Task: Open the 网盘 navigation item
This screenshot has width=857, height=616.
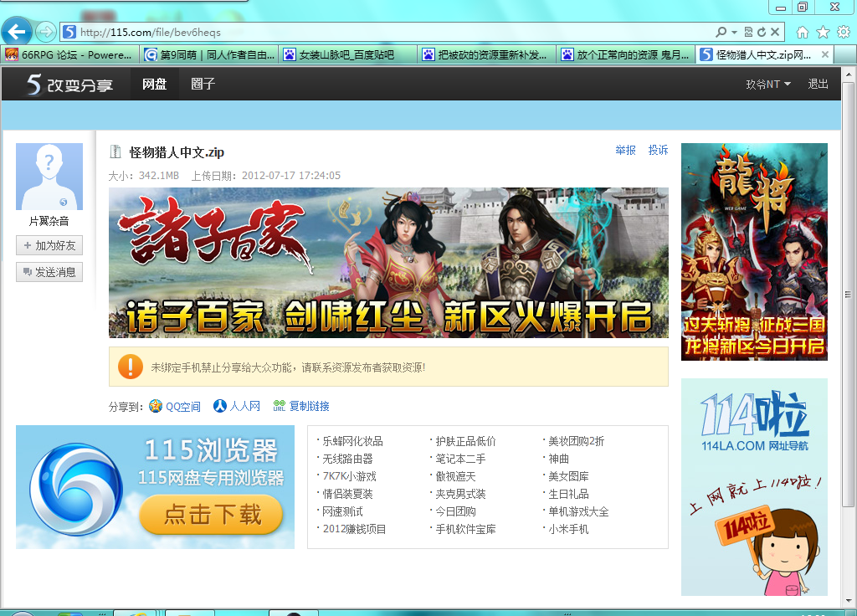Action: 154,85
